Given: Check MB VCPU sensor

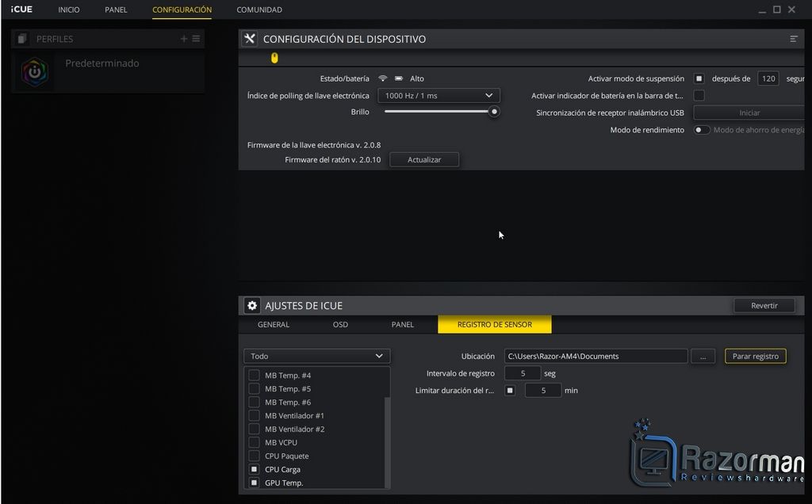Looking at the screenshot, I should tap(254, 442).
